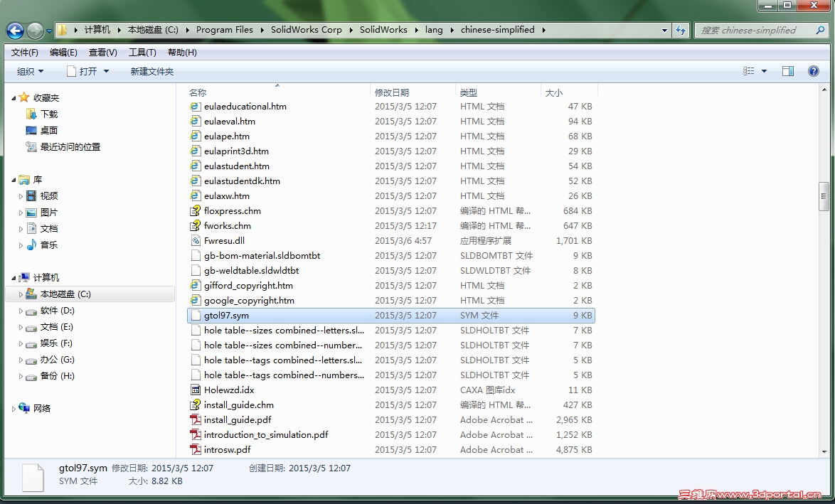Viewport: 835px width, 504px height.
Task: Click the floxpress.chm help file icon
Action: coord(196,210)
